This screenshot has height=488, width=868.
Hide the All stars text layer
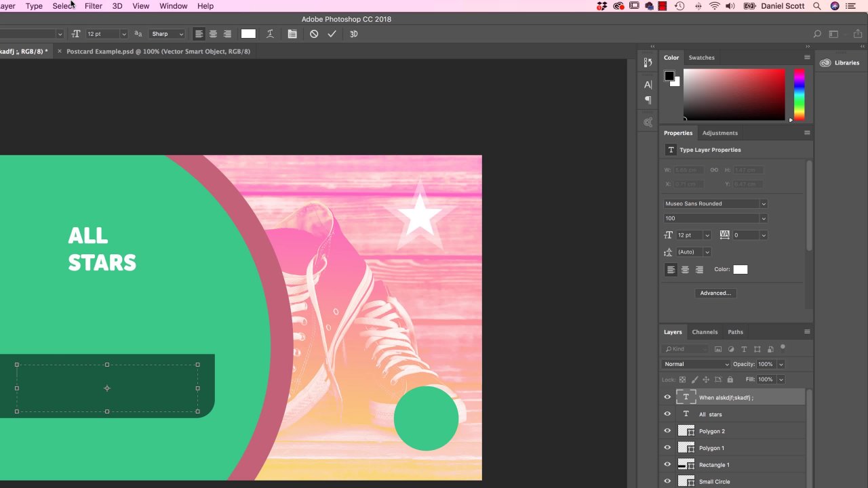coord(667,414)
